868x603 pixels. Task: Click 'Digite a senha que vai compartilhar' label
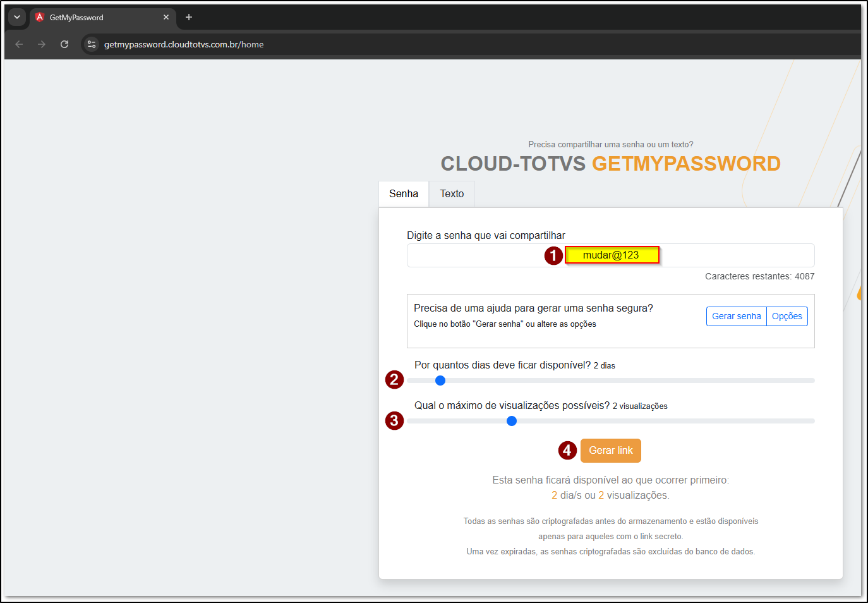click(x=486, y=236)
